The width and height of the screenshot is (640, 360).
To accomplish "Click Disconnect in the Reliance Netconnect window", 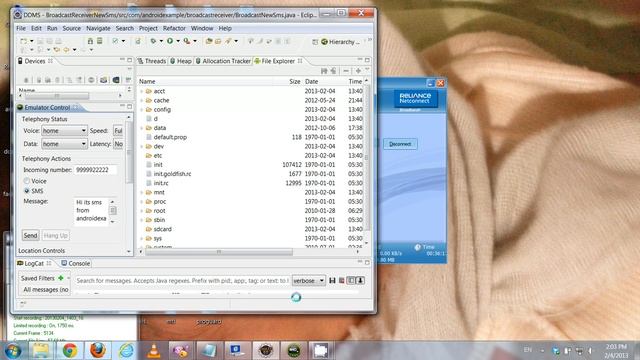I will 400,144.
